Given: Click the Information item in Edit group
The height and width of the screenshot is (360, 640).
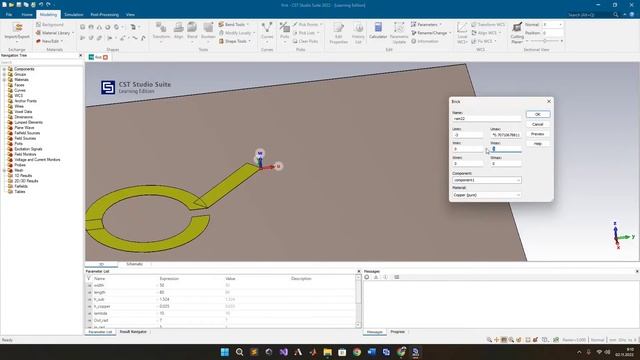Looking at the screenshot, I should (424, 41).
